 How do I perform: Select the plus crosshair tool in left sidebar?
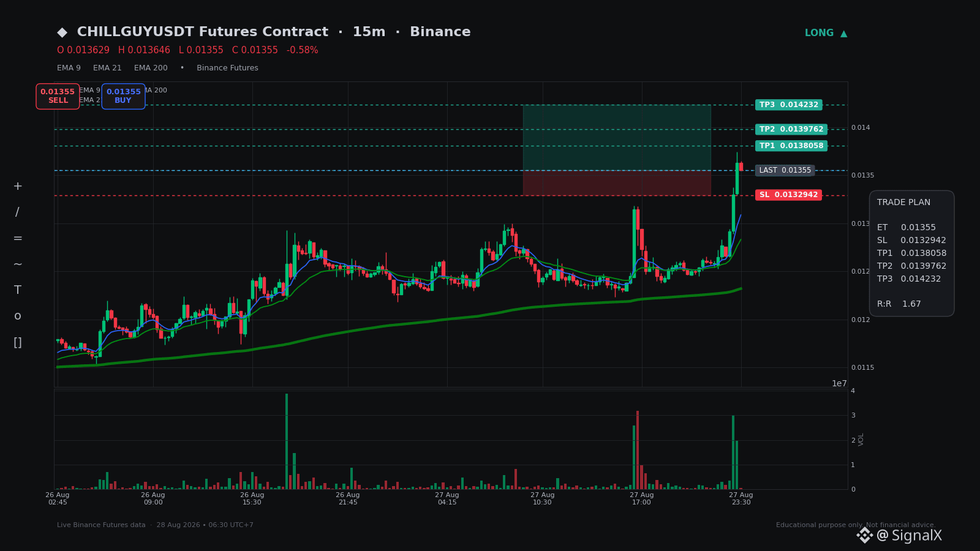coord(18,186)
